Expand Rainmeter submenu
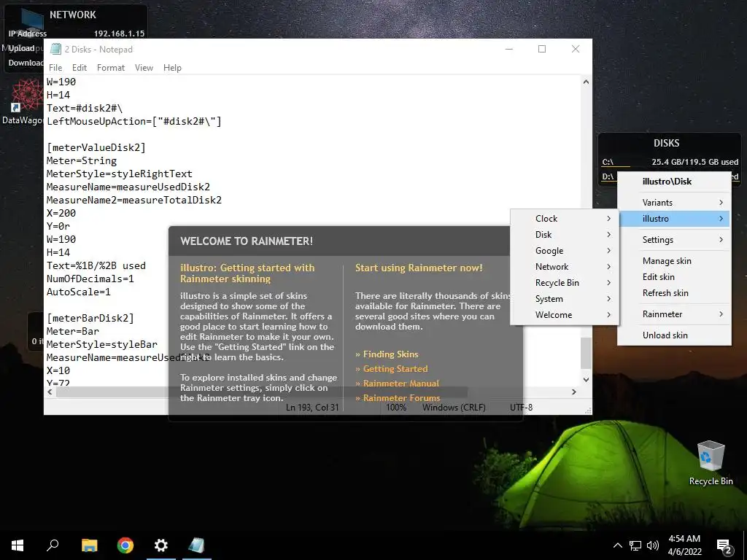This screenshot has width=747, height=560. 674,314
